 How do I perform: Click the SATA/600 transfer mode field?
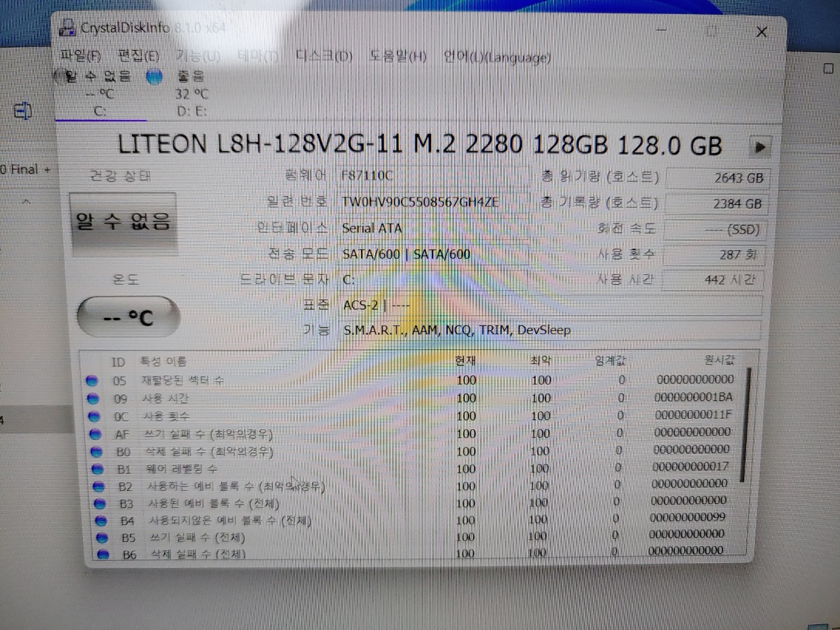coord(433,254)
